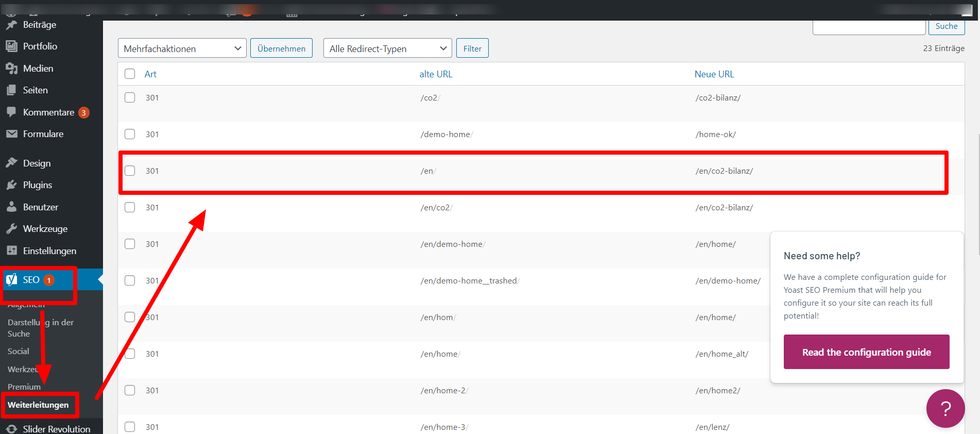Click the /co2-bilanz/ new URL cell
The image size is (980, 434).
[x=718, y=98]
